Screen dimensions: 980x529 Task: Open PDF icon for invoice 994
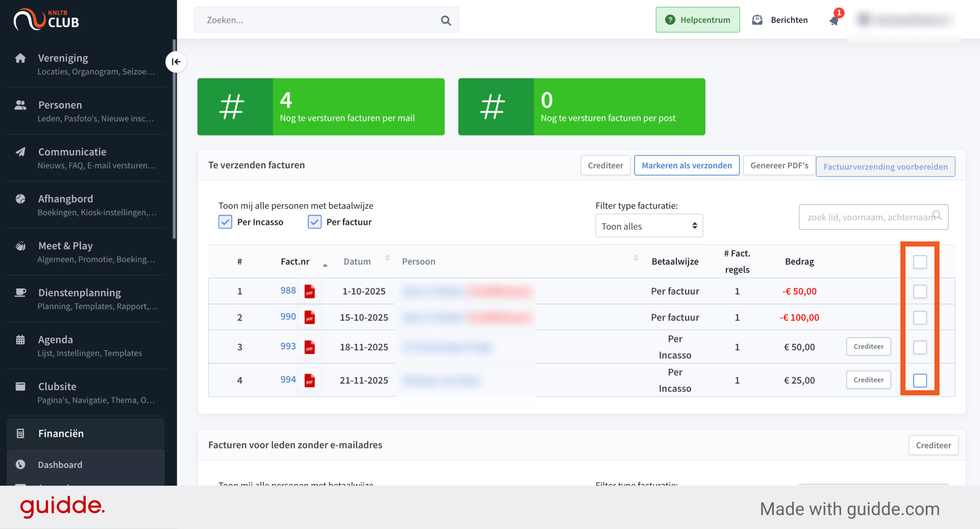(310, 380)
